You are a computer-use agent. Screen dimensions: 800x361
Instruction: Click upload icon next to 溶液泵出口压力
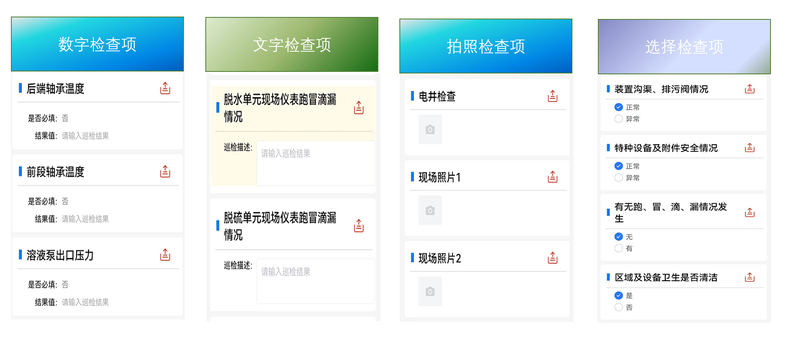coord(165,254)
